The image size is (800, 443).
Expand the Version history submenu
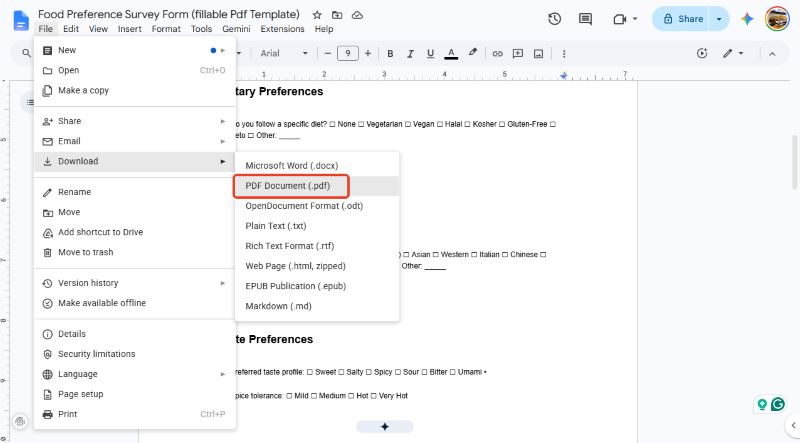(135, 283)
